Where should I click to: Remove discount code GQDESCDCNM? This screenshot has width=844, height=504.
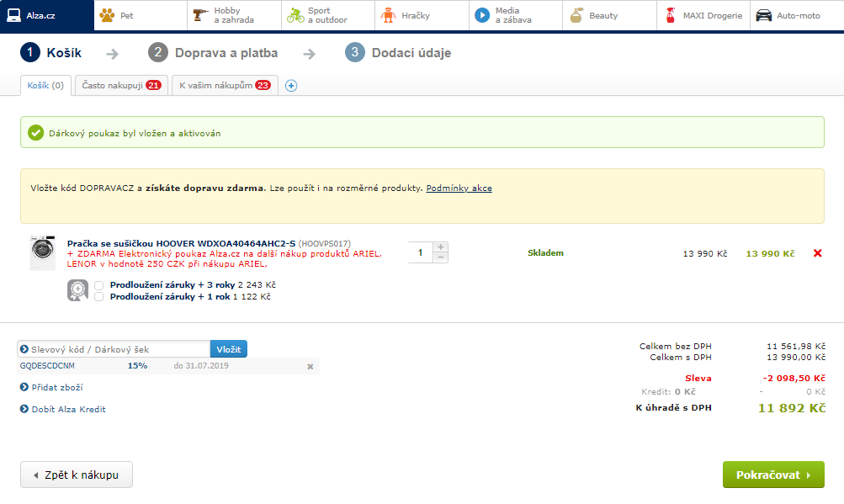tap(310, 367)
